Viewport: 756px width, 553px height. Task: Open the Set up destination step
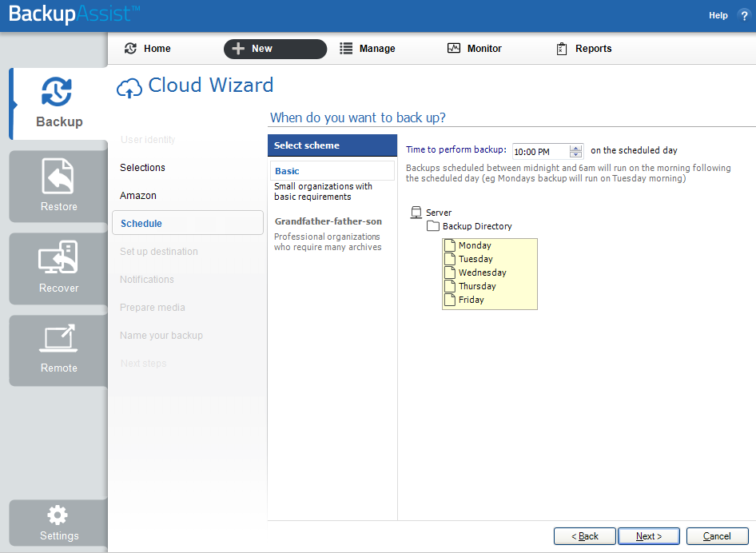[158, 251]
